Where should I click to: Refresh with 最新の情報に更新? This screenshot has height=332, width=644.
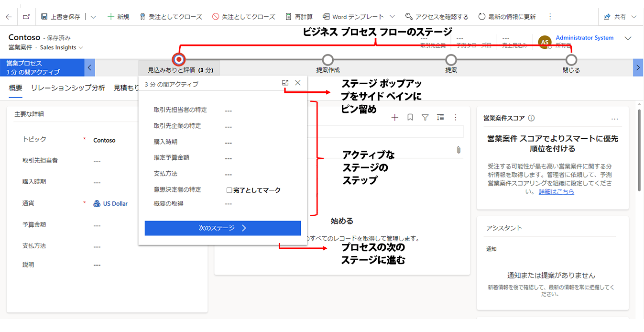507,17
